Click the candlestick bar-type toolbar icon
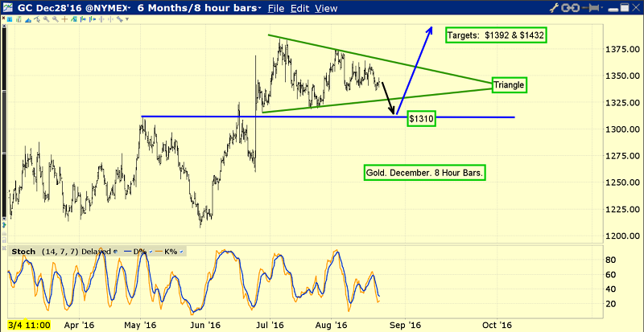Screen dimensions: 644x332 [x=19, y=19]
